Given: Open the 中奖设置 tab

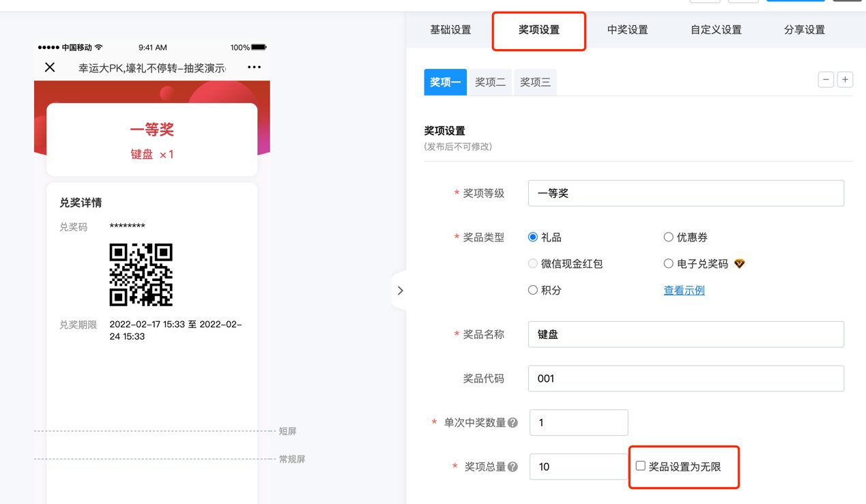Looking at the screenshot, I should coord(628,30).
